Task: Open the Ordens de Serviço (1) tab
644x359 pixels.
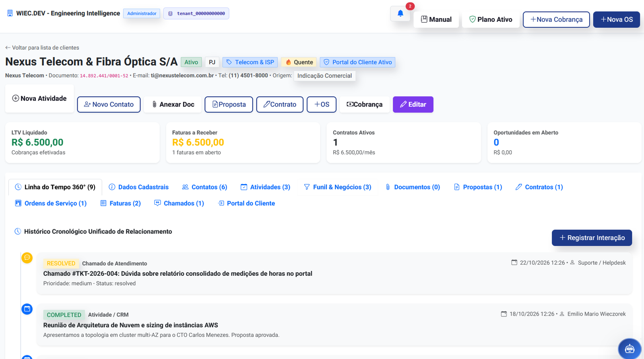Action: click(x=51, y=203)
